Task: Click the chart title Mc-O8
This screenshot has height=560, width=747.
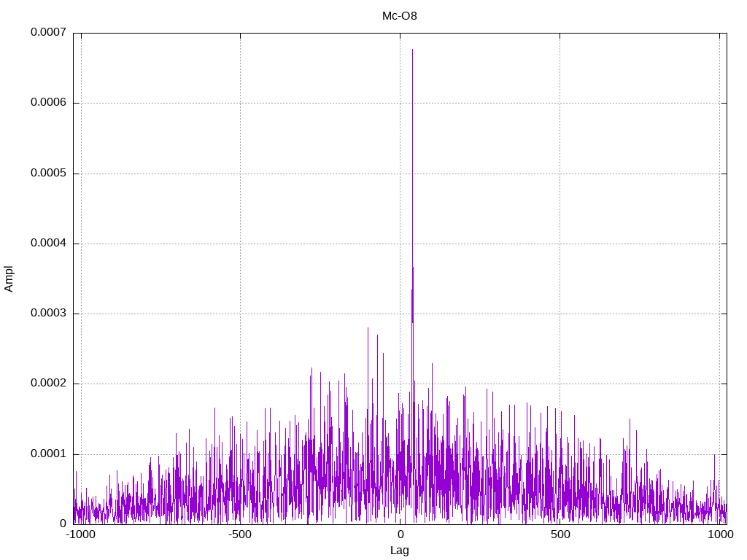Action: coord(399,16)
